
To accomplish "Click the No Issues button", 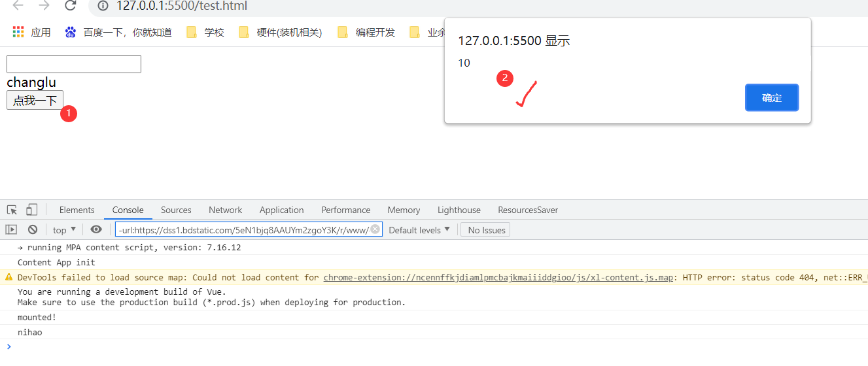I will (485, 229).
